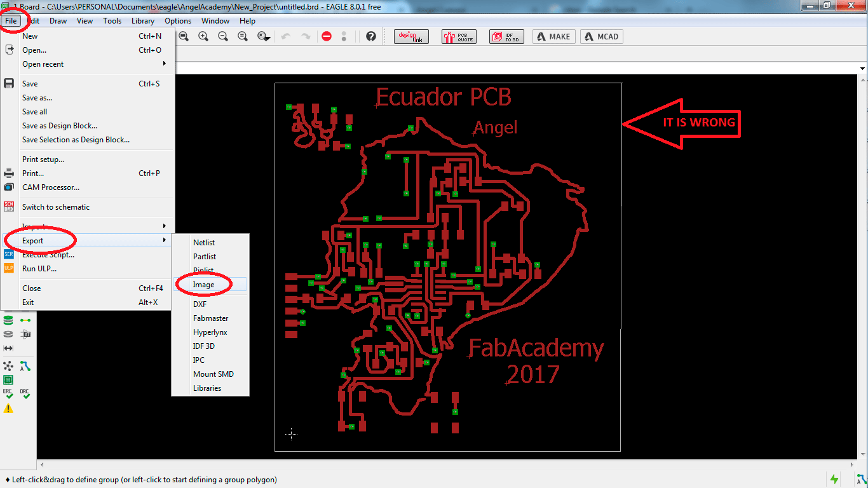Open the File menu
This screenshot has height=488, width=868.
coord(11,21)
